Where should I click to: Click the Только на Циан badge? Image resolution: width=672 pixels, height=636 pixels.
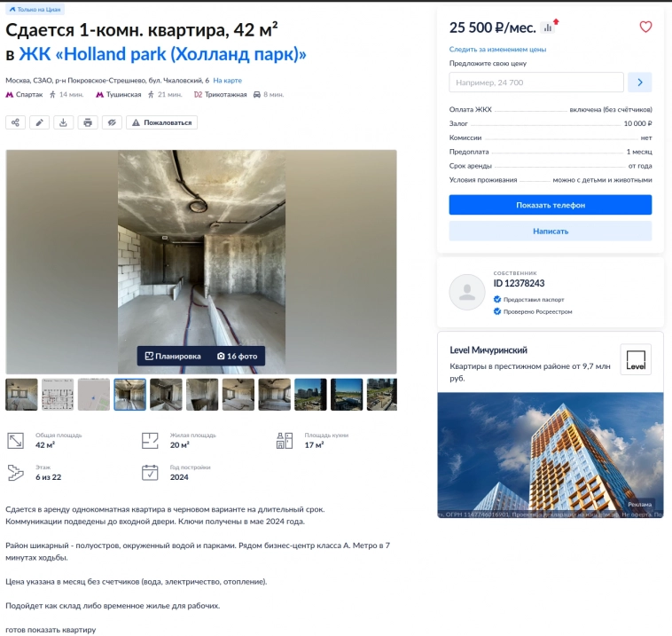click(35, 9)
